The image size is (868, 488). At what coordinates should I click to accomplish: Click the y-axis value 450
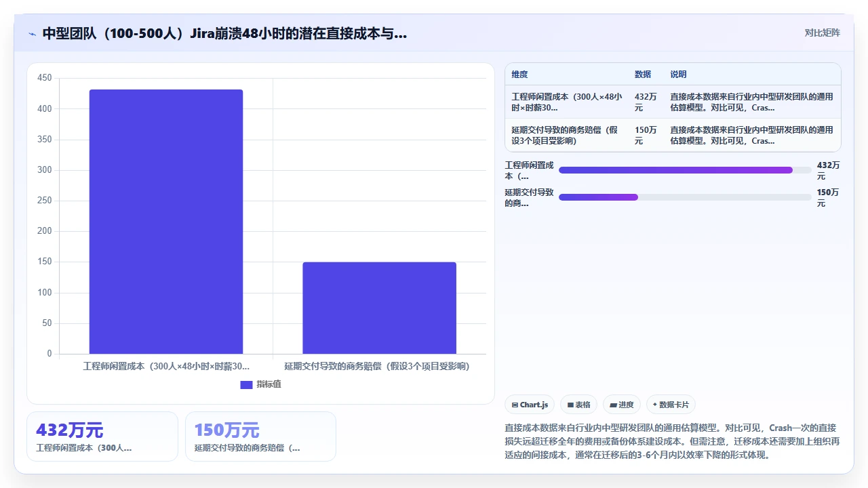pyautogui.click(x=45, y=78)
